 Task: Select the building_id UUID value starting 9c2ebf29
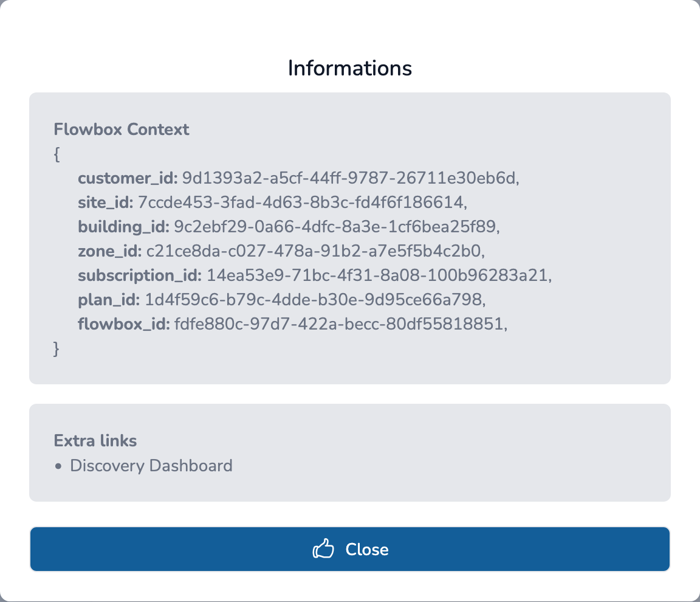[x=337, y=227]
